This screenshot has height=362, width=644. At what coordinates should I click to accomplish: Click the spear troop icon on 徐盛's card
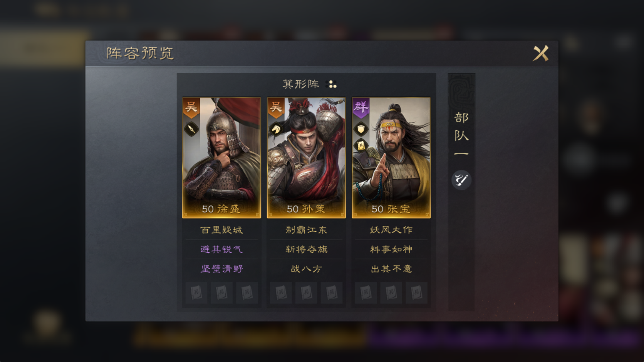pos(191,129)
